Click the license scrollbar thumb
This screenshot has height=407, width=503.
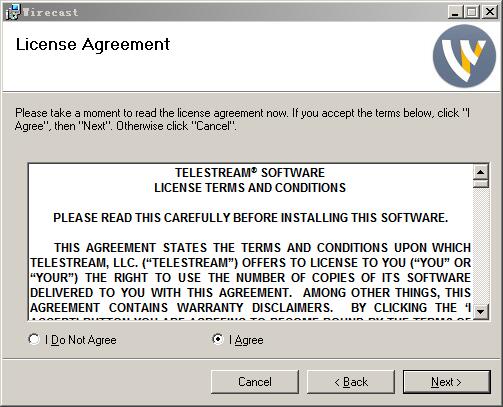(x=480, y=184)
